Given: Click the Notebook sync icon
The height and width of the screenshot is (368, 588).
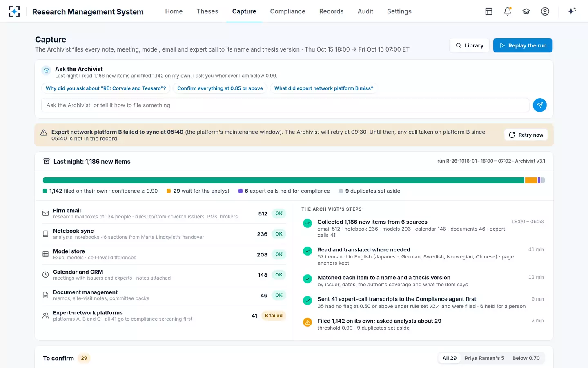Looking at the screenshot, I should [46, 234].
